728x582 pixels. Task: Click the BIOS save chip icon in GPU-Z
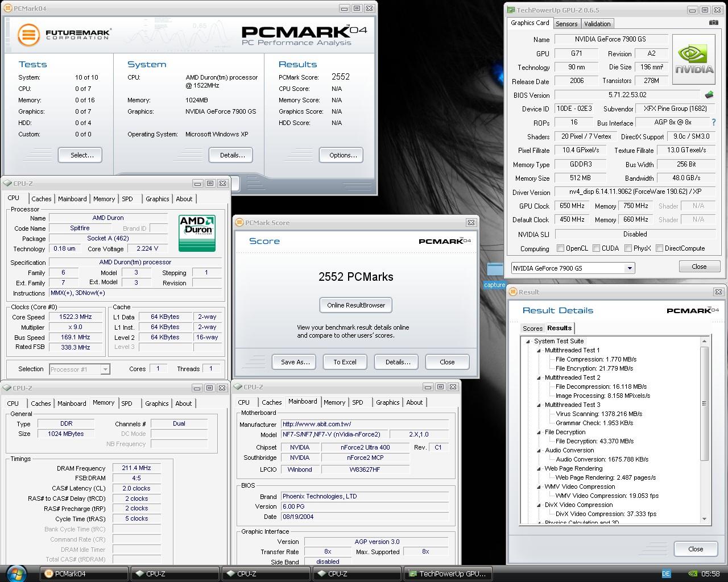click(x=709, y=95)
